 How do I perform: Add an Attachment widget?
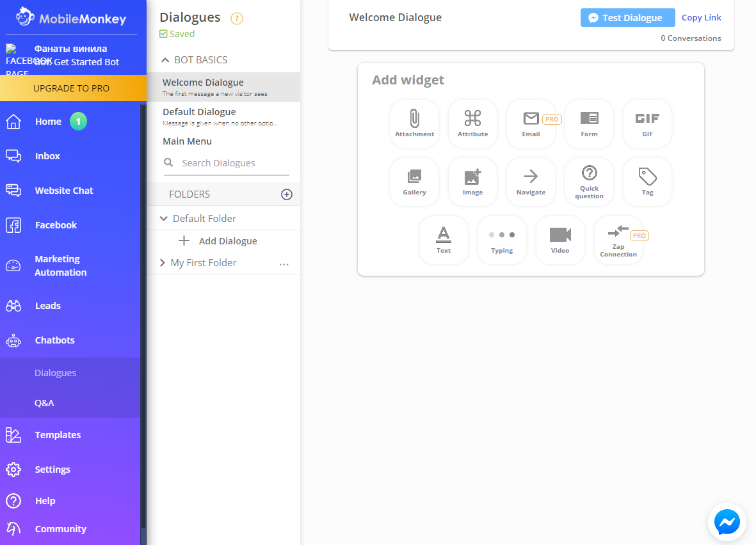(414, 123)
